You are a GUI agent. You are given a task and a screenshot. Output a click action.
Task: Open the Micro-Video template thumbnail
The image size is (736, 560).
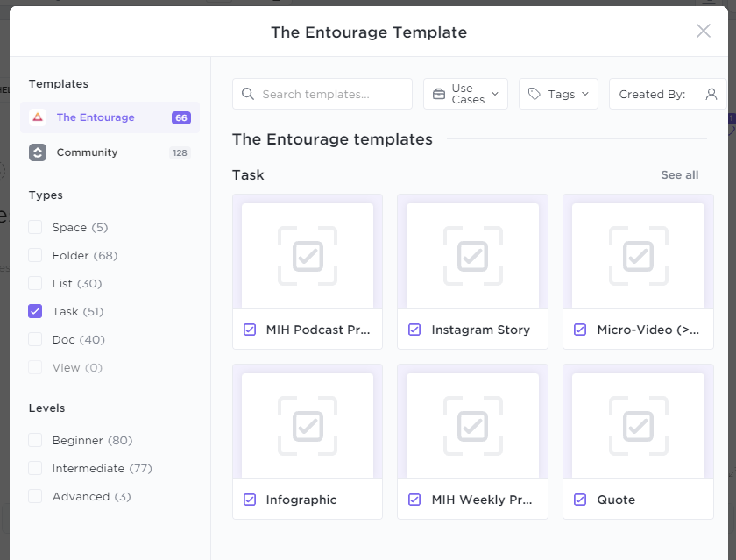tap(639, 256)
